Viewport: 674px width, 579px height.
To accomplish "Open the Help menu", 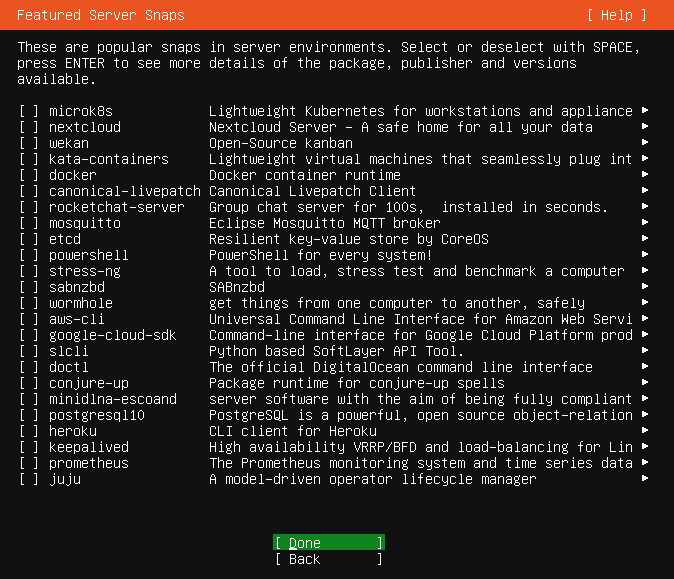I will (617, 15).
